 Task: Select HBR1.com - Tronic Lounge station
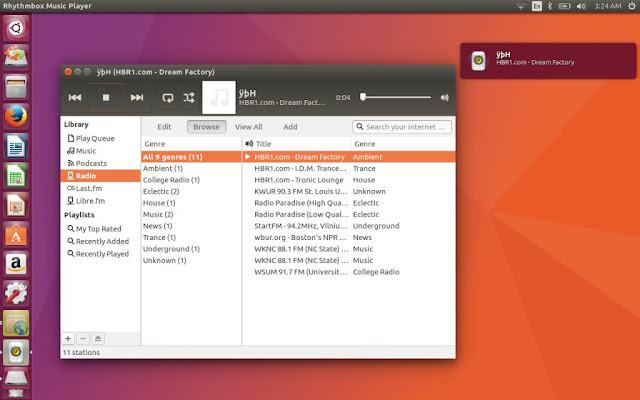tap(349, 180)
